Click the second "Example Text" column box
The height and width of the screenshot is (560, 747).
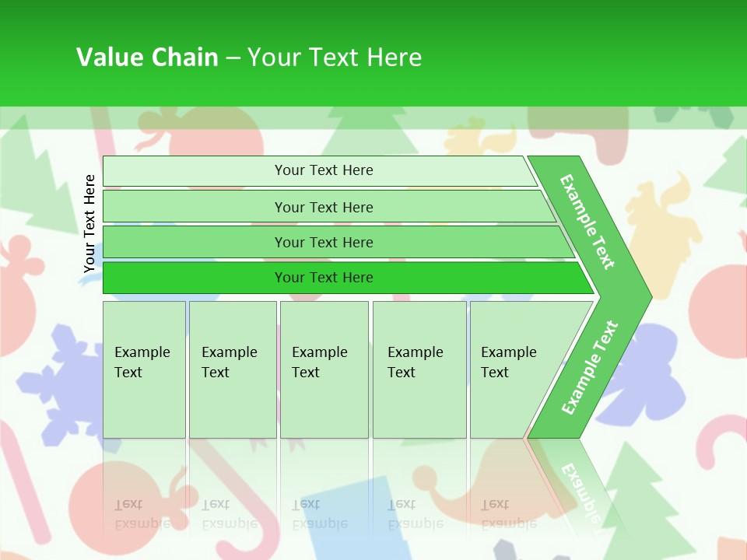tap(232, 369)
